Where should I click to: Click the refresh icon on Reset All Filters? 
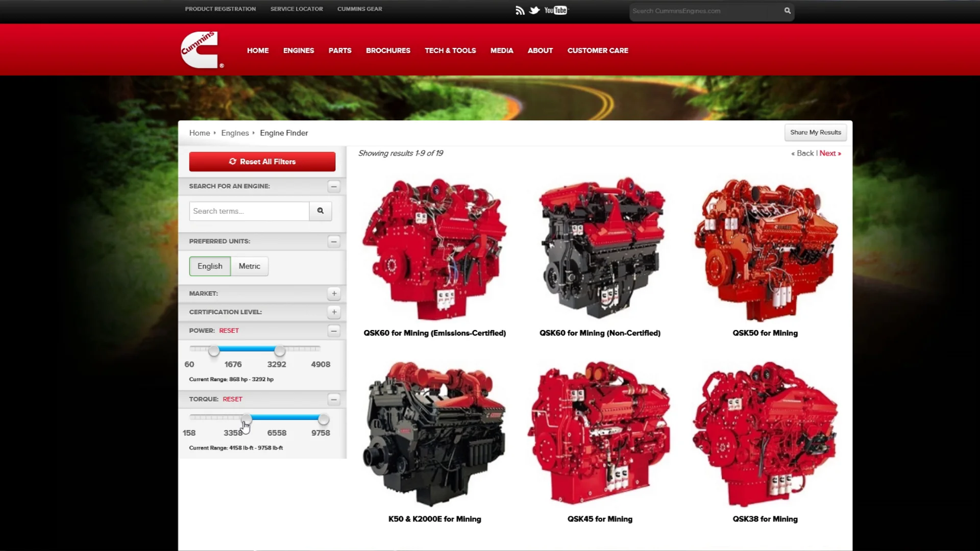(x=233, y=161)
